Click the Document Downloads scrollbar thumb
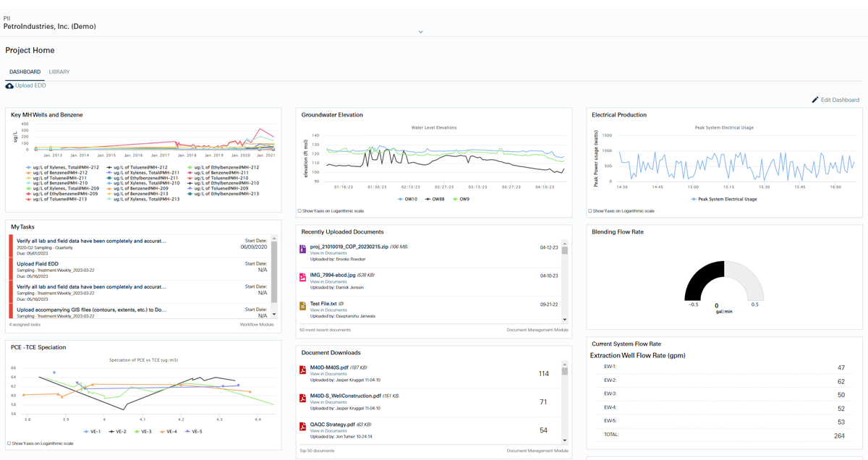Image resolution: width=868 pixels, height=460 pixels. tap(565, 372)
